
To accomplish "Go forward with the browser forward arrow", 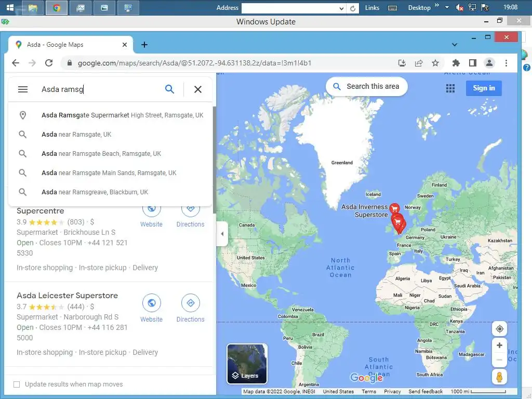I will tap(32, 63).
